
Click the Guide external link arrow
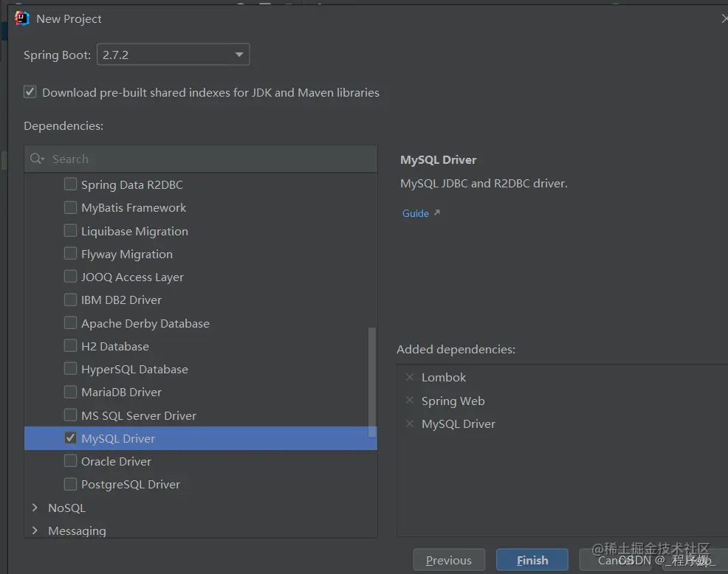click(436, 212)
